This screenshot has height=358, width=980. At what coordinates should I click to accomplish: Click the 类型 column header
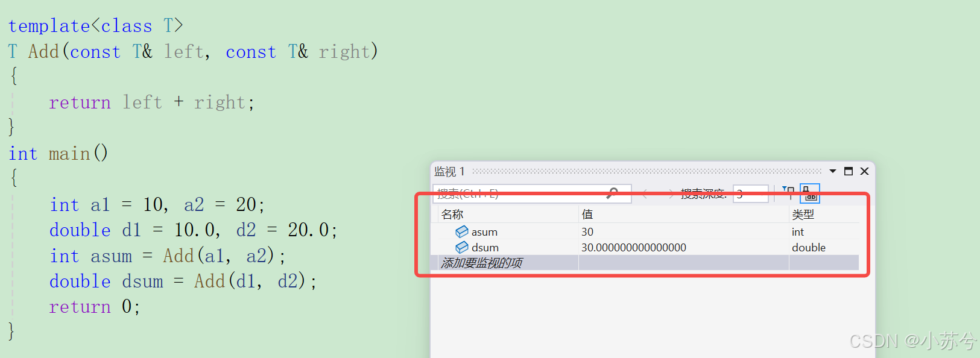[x=803, y=214]
